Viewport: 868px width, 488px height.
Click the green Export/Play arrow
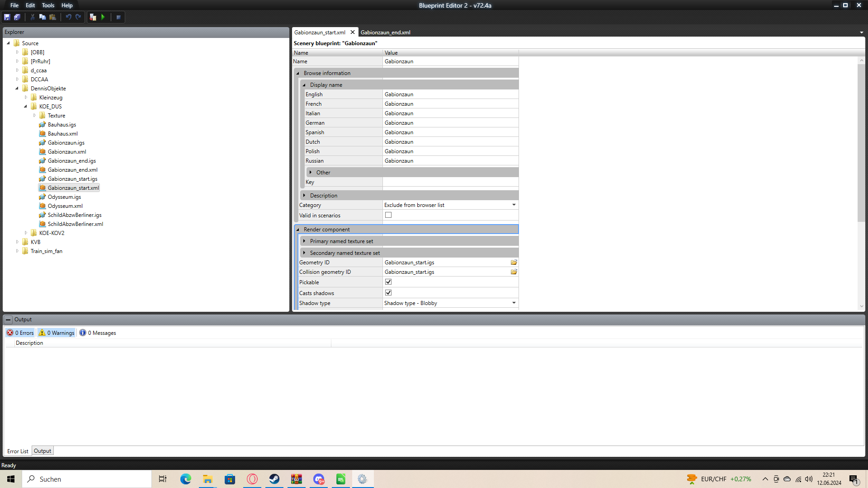[103, 17]
